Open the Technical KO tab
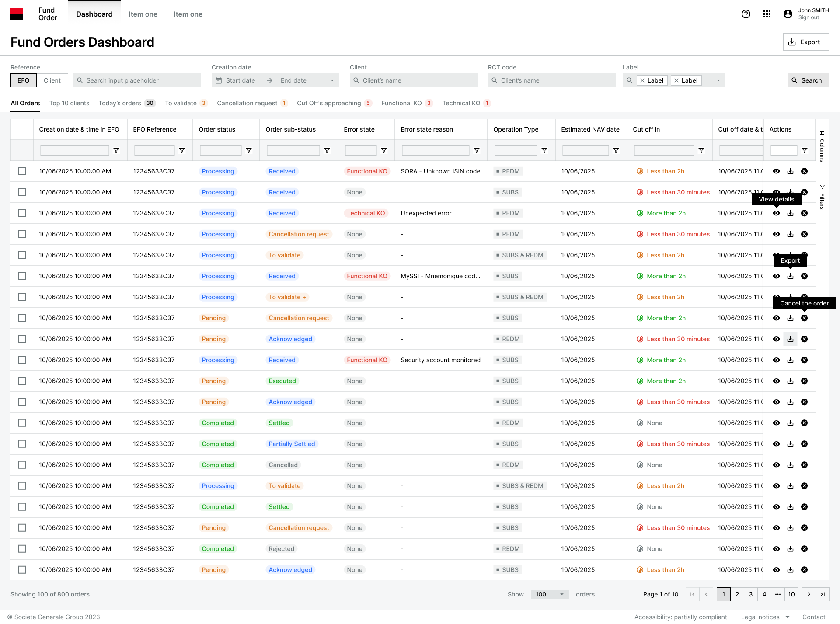The width and height of the screenshot is (840, 624). (x=467, y=103)
